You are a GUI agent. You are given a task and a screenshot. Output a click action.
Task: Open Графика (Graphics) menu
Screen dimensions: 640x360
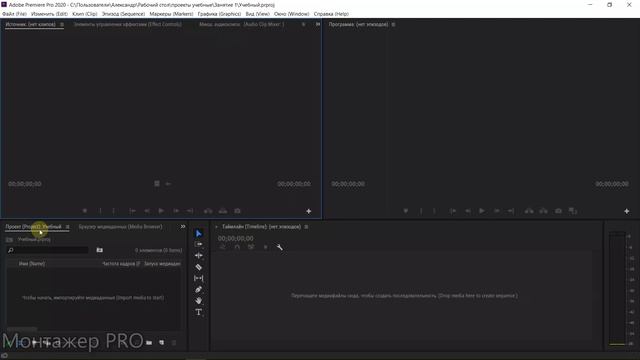(x=220, y=14)
